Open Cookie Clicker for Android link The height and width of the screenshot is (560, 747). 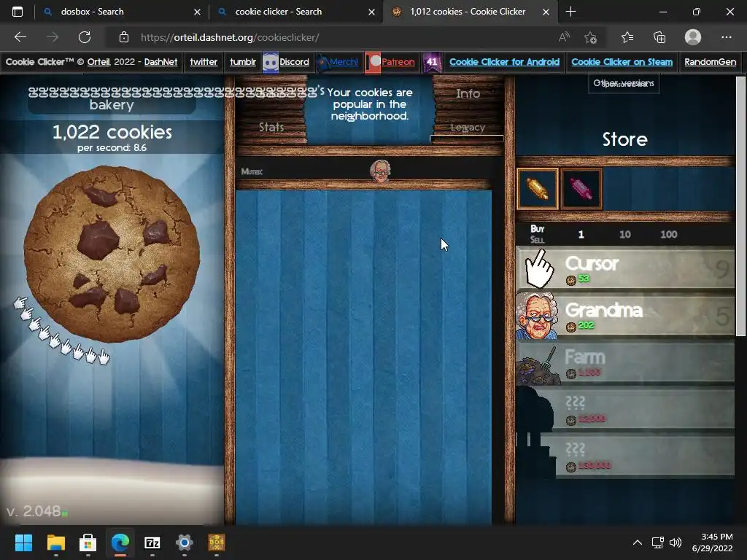click(504, 62)
